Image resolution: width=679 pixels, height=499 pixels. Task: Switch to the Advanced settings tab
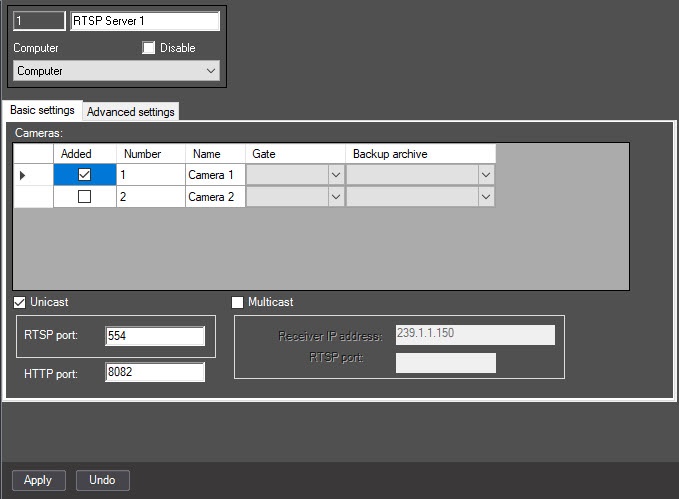point(130,112)
